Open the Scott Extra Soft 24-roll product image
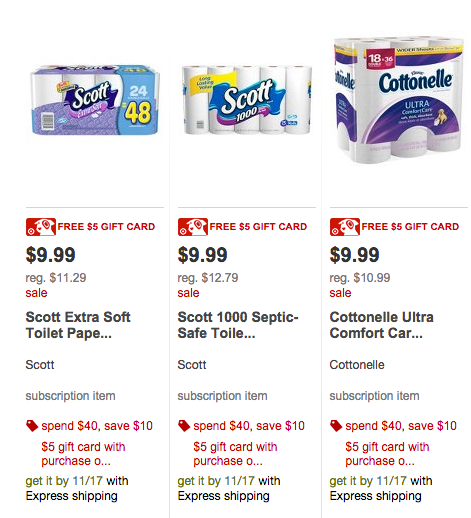The height and width of the screenshot is (518, 471). click(x=95, y=100)
